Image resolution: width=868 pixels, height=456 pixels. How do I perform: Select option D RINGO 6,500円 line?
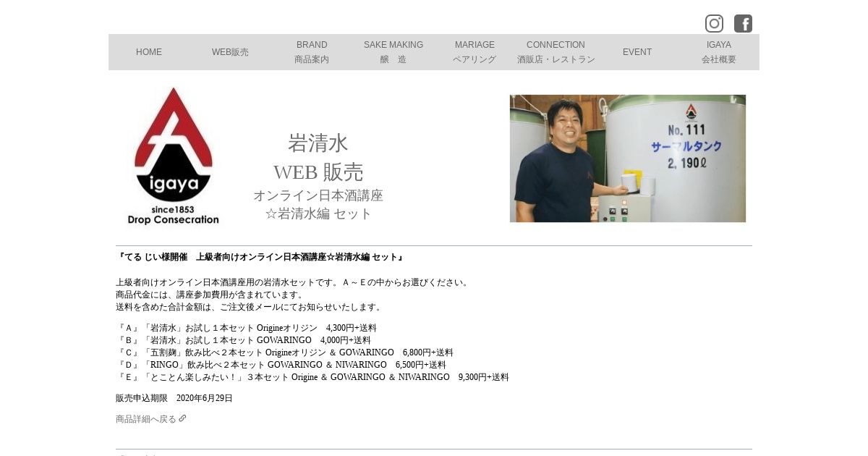[x=281, y=365]
